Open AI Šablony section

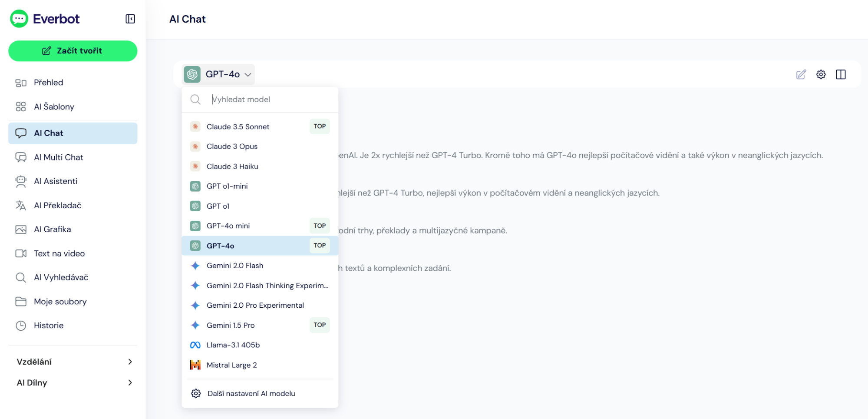point(73,107)
